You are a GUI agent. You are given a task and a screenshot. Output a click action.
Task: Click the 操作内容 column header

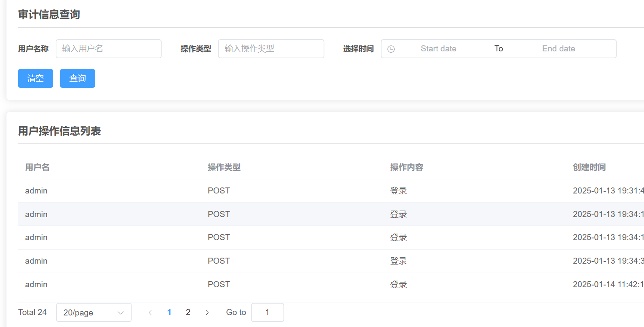click(x=407, y=167)
